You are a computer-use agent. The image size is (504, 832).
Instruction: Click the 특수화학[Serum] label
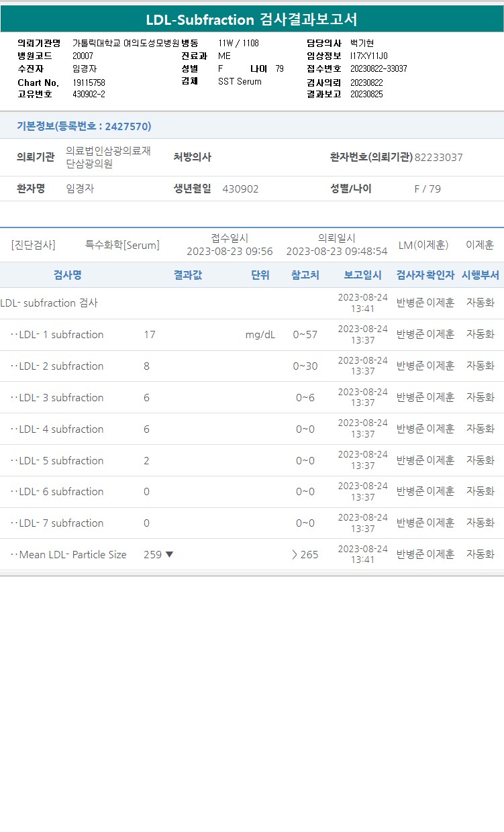[x=123, y=245]
